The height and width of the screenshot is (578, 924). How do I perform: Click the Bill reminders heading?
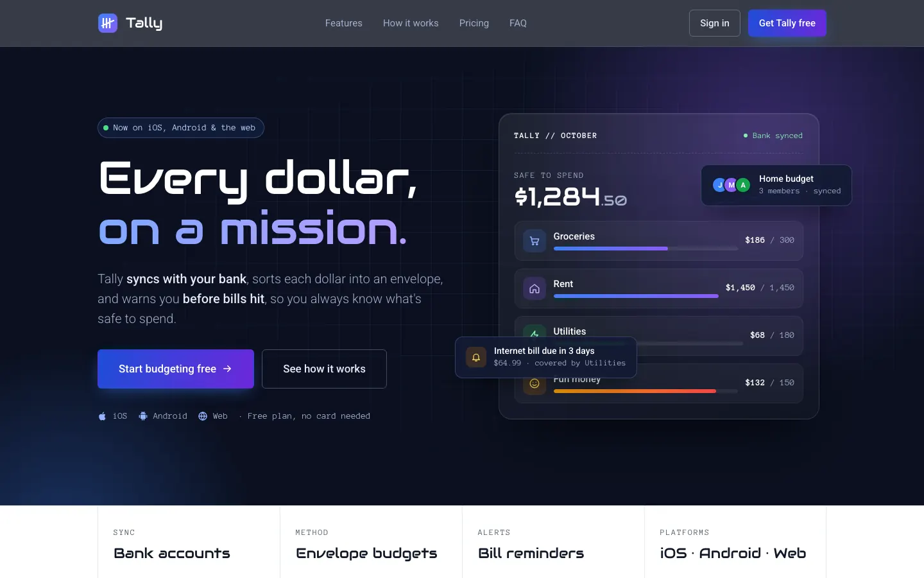pyautogui.click(x=531, y=553)
